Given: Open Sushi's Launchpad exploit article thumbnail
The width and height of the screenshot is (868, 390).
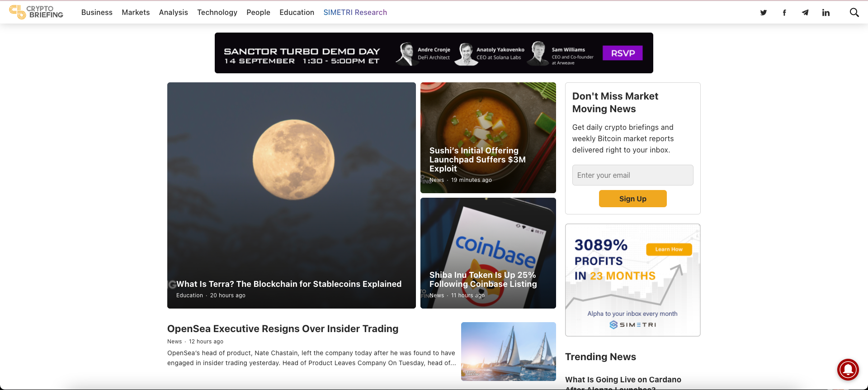Looking at the screenshot, I should point(488,138).
